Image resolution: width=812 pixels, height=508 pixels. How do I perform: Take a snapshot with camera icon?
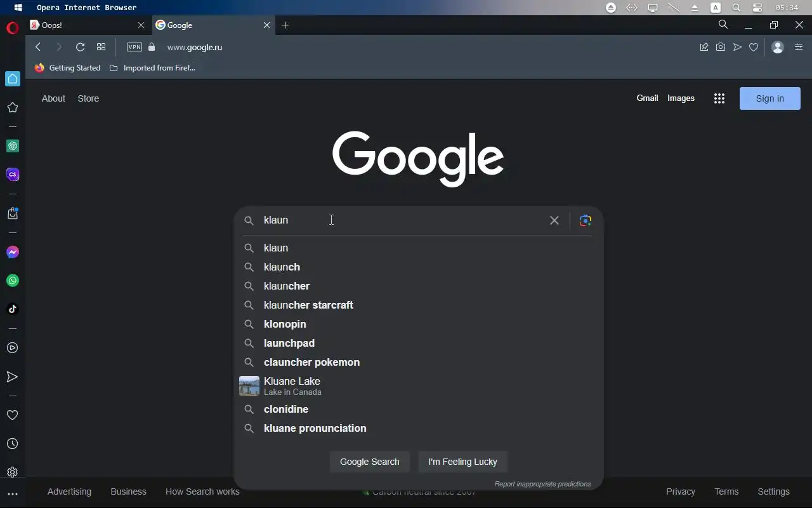click(721, 47)
